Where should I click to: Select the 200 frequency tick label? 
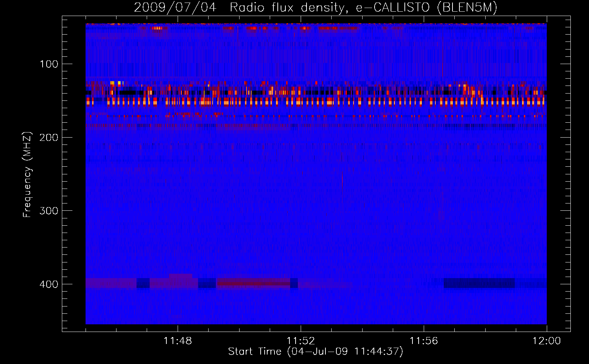point(49,138)
